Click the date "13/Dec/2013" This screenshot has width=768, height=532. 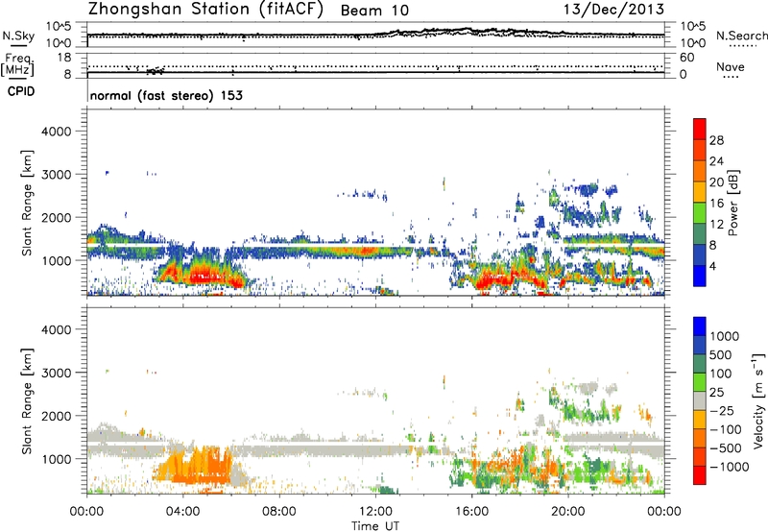pyautogui.click(x=613, y=10)
